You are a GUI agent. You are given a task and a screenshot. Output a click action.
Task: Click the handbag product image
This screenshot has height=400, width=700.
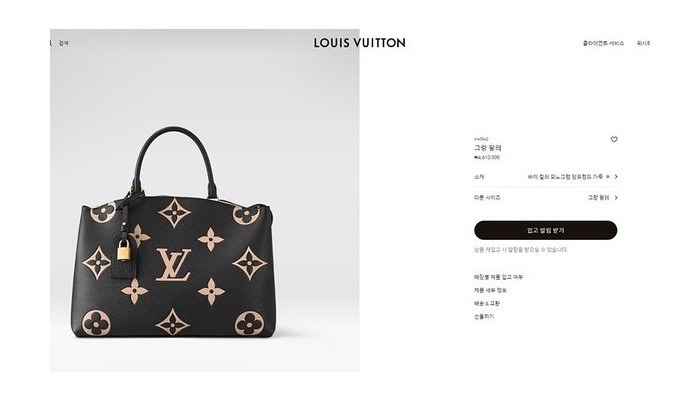(175, 232)
